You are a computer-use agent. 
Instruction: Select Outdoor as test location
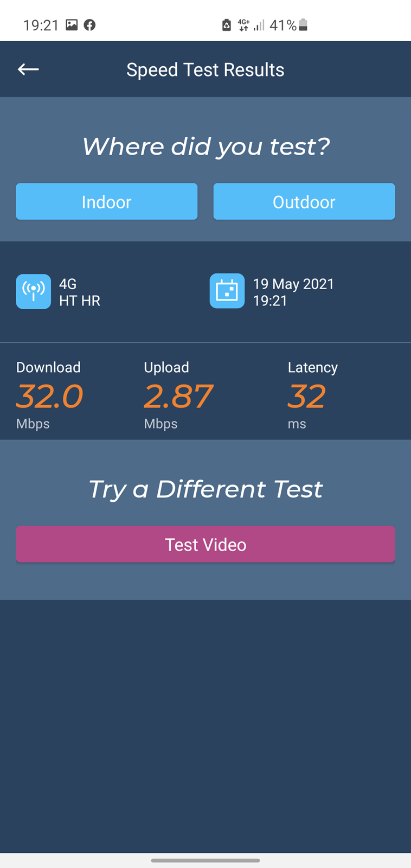pyautogui.click(x=304, y=201)
